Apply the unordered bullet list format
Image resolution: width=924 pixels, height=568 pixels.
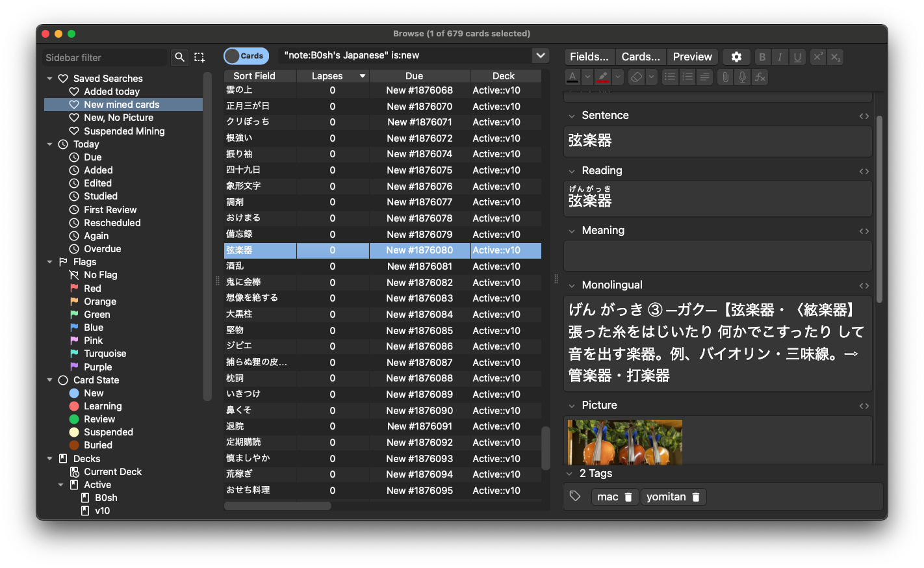tap(669, 77)
